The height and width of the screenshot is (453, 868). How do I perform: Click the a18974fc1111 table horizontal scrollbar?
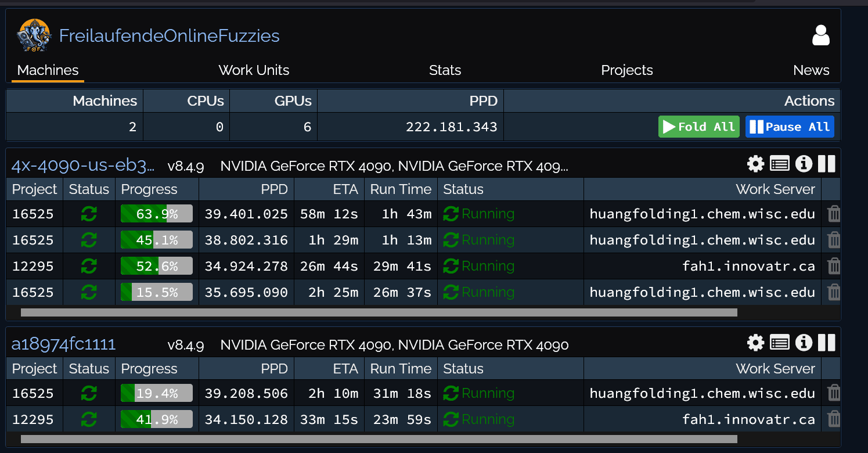[379, 439]
